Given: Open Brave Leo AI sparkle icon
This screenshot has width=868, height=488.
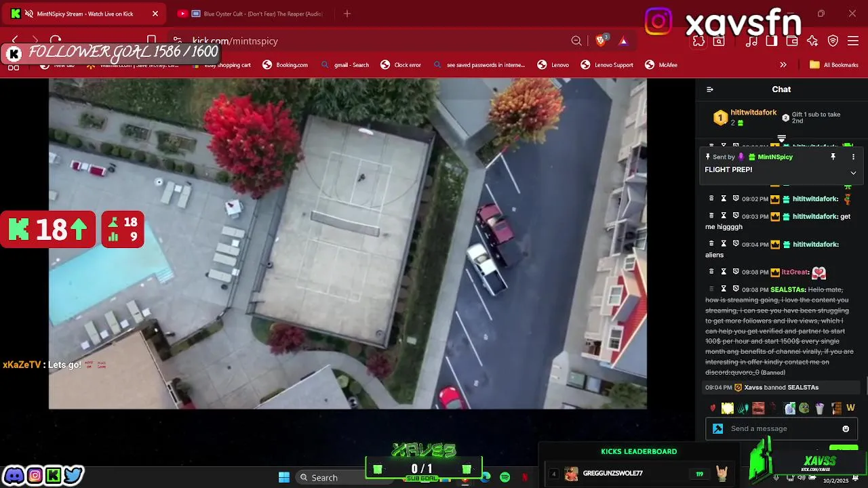Looking at the screenshot, I should click(812, 41).
